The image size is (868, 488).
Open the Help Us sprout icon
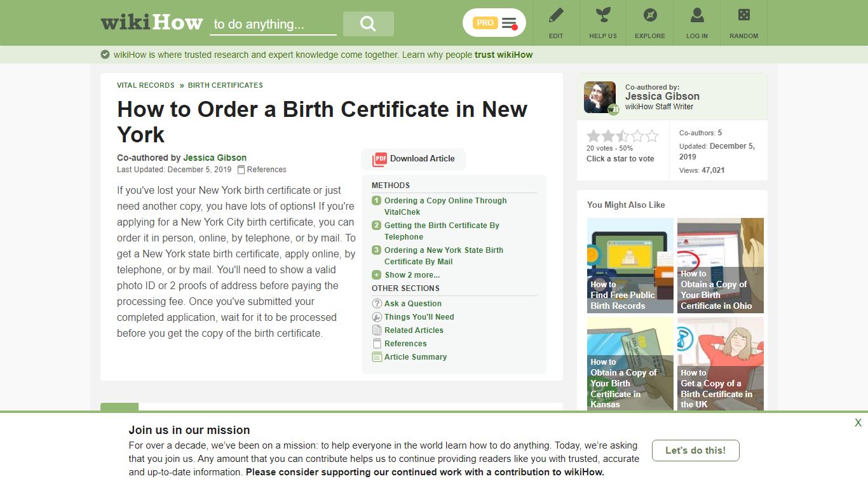click(x=603, y=15)
